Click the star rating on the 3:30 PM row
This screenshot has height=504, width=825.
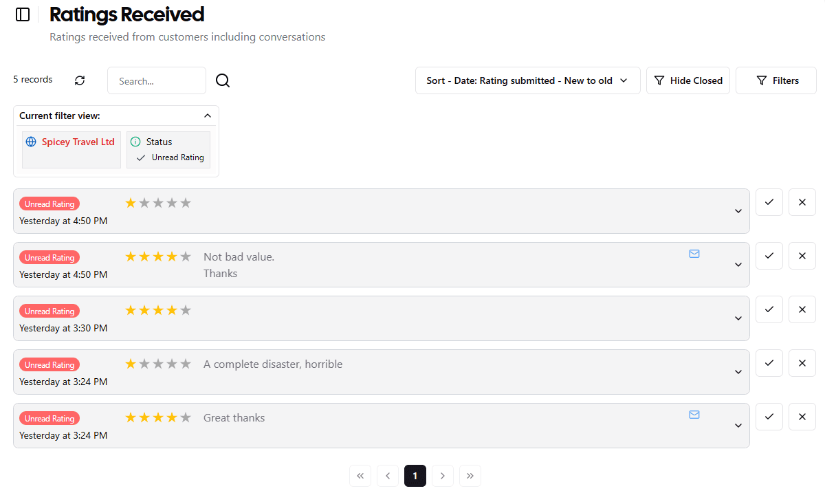pos(158,310)
